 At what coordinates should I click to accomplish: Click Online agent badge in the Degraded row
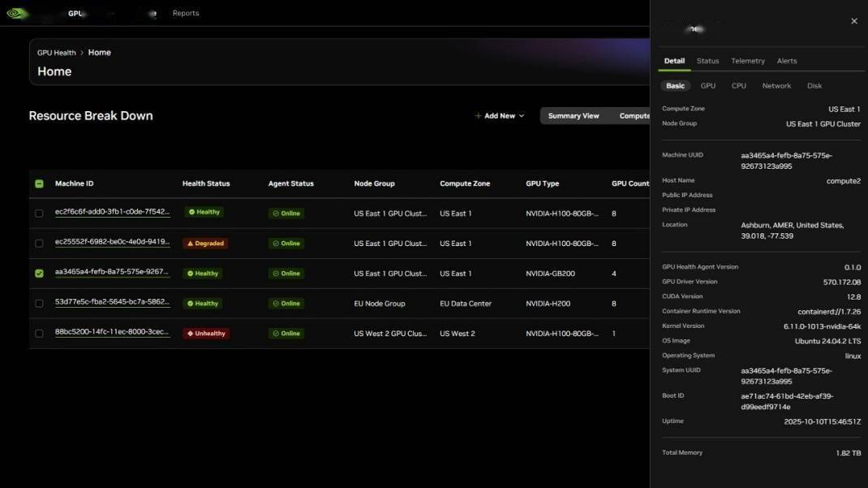coord(286,244)
